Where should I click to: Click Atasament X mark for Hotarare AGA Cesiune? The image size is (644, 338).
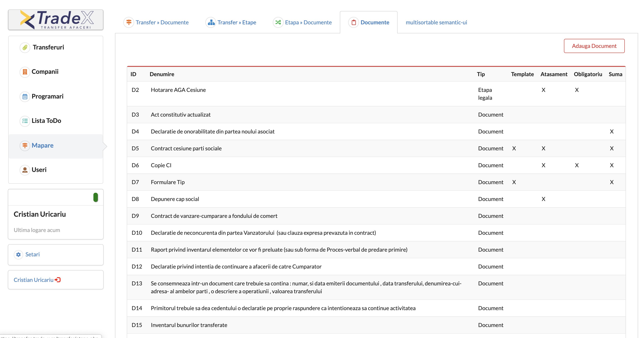(x=543, y=90)
